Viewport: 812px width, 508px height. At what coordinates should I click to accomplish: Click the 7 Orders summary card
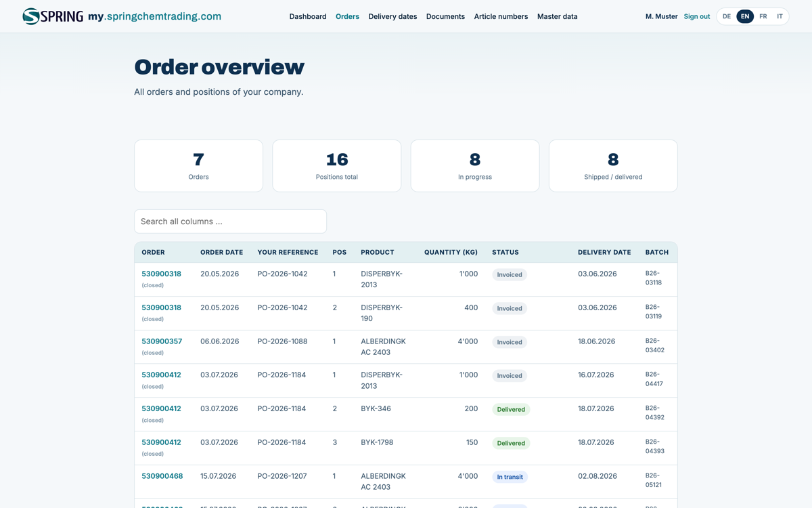click(198, 166)
